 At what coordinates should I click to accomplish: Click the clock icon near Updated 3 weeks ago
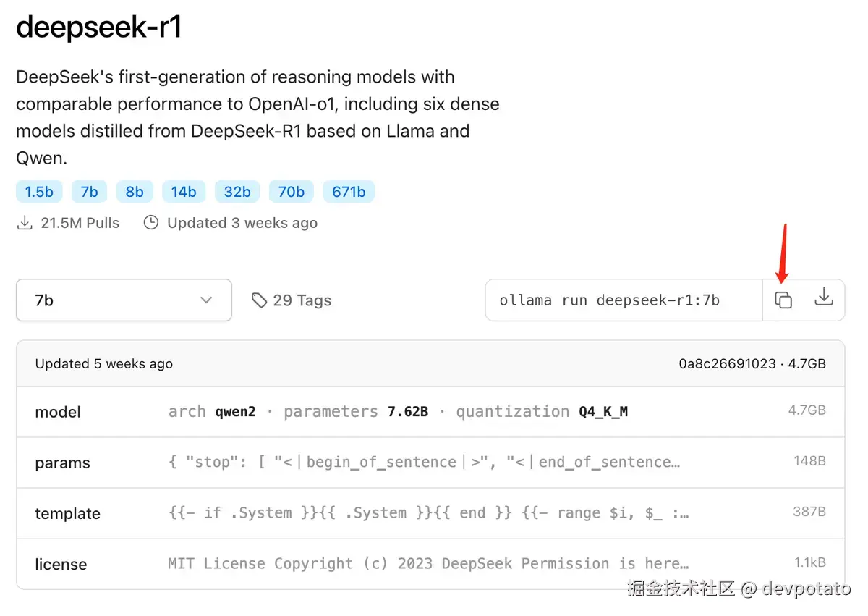click(x=150, y=223)
